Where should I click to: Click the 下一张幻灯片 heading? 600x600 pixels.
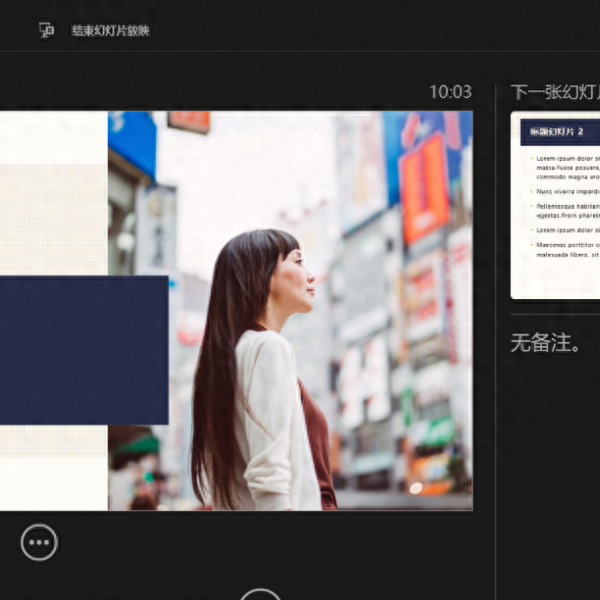pos(555,92)
